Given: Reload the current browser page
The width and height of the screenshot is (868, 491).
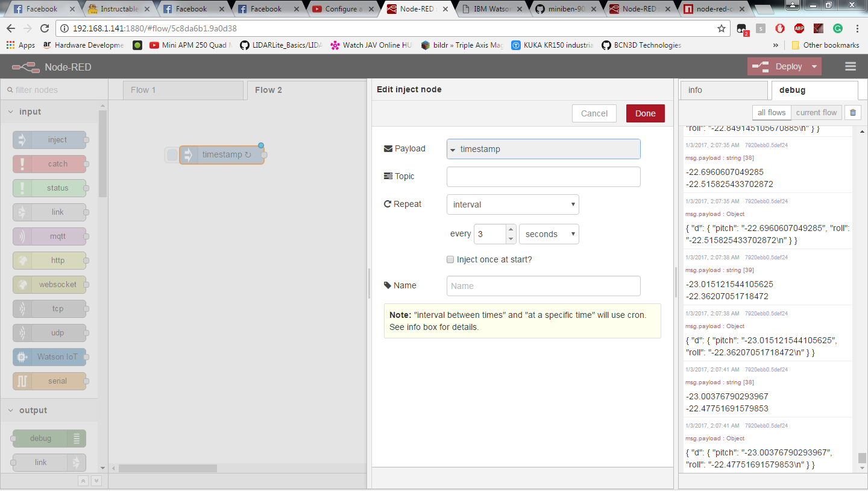Looking at the screenshot, I should point(45,28).
